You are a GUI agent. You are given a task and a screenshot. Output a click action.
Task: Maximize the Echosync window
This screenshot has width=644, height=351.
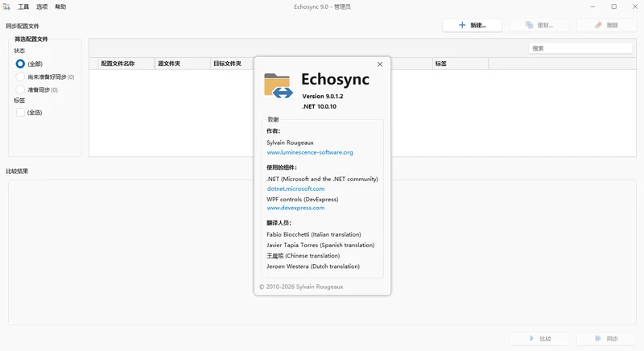click(614, 6)
